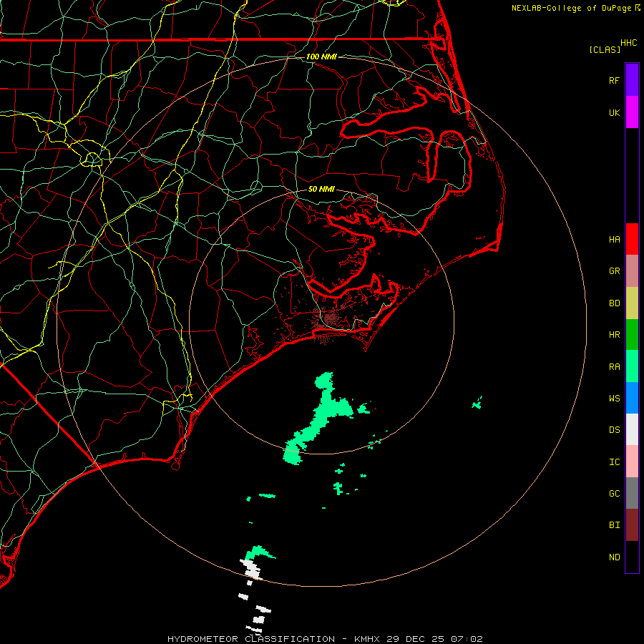Click the RF legend label
The height and width of the screenshot is (644, 644).
pos(614,80)
